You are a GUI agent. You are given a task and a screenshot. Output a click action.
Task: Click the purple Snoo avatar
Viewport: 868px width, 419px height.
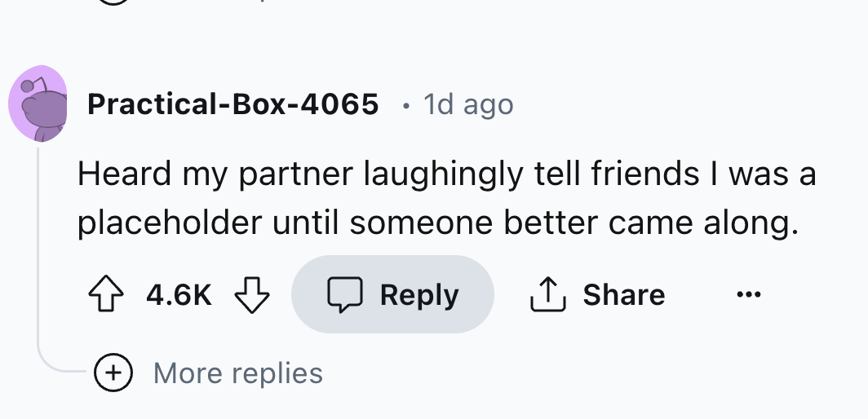click(38, 104)
